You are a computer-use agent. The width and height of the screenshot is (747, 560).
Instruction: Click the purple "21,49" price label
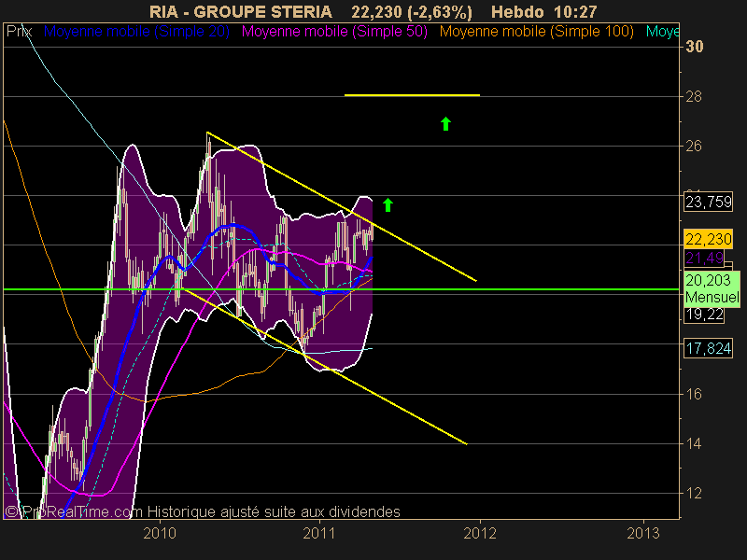(704, 259)
